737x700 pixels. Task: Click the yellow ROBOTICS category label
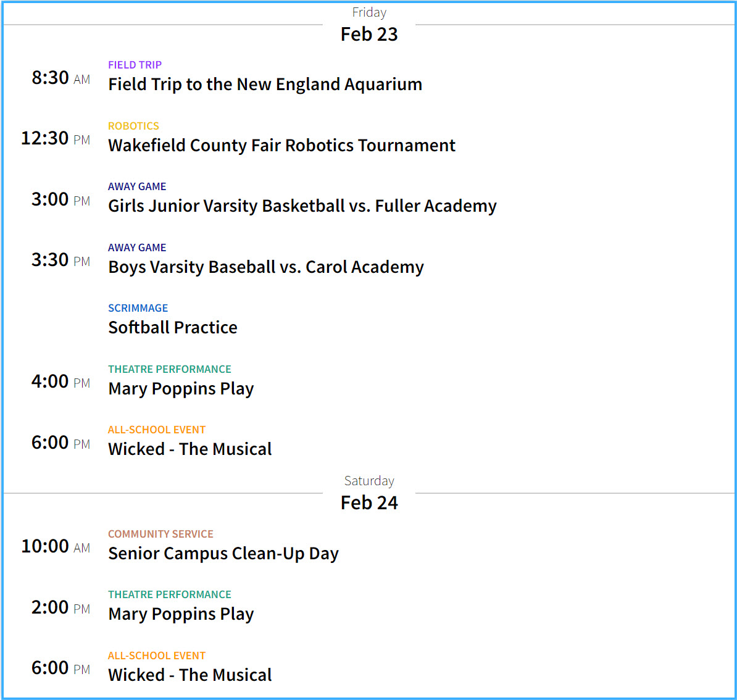coord(133,126)
